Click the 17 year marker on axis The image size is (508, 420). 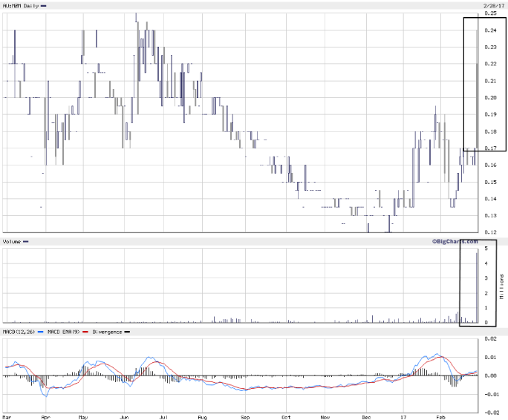pos(405,416)
